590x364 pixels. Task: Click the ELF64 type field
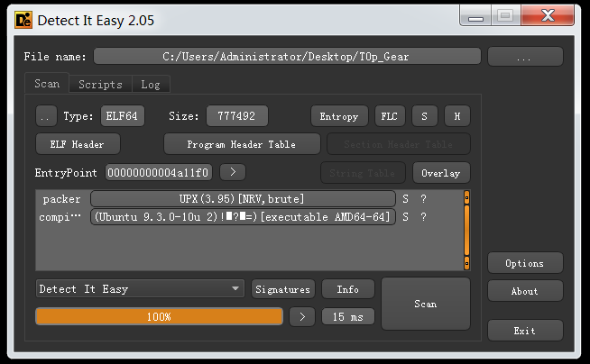pyautogui.click(x=123, y=116)
